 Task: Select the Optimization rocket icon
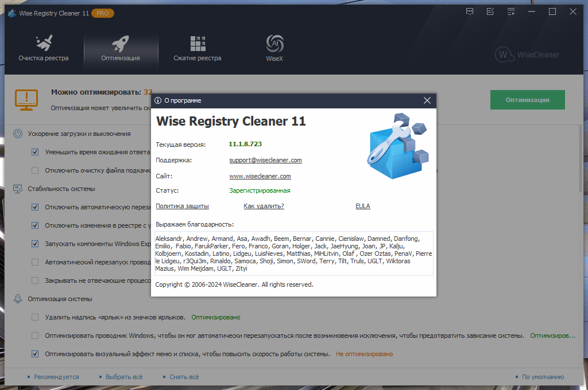[x=121, y=44]
